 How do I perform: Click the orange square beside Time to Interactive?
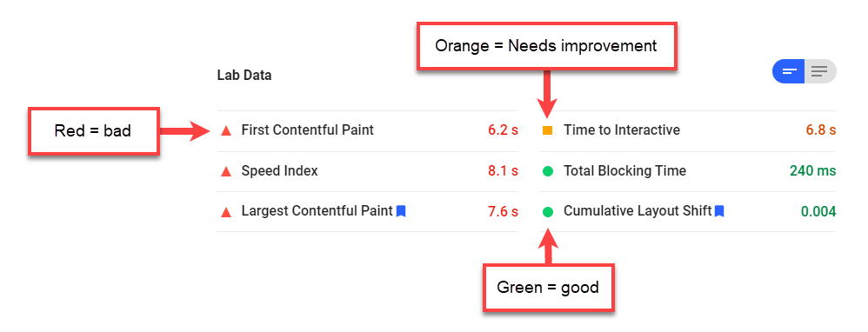pos(547,130)
